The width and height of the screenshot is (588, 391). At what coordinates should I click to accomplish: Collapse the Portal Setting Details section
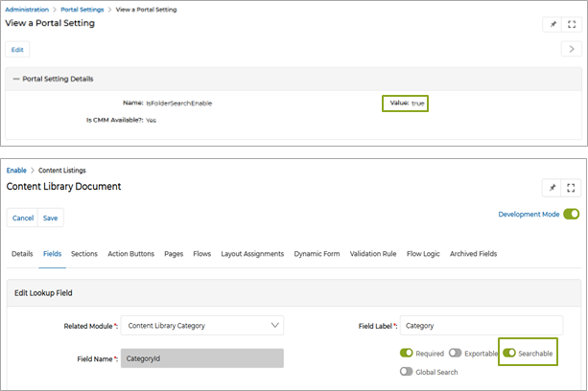pos(17,79)
